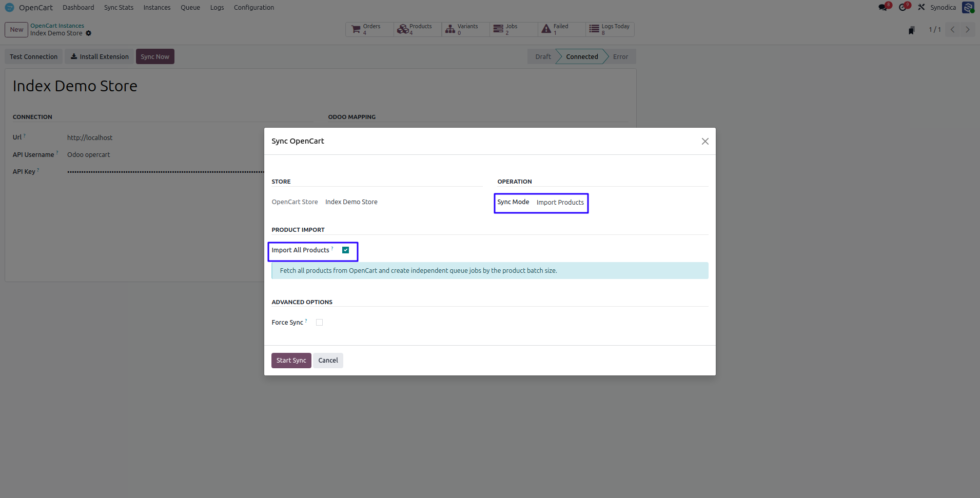Open the Synodica company switcher
This screenshot has width=980, height=498.
pos(943,7)
